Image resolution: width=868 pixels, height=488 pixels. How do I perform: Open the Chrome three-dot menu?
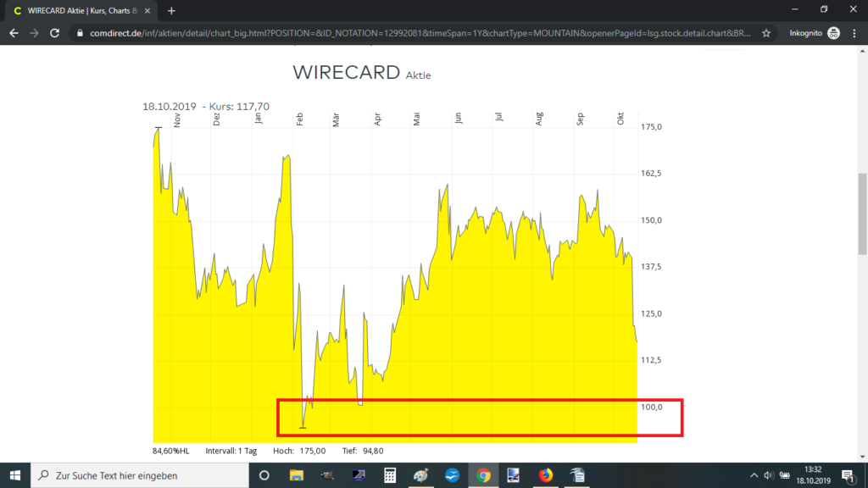click(854, 33)
